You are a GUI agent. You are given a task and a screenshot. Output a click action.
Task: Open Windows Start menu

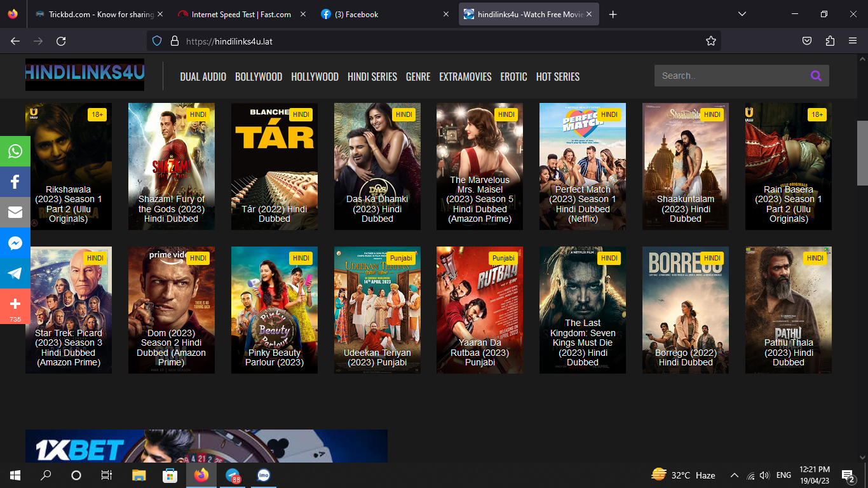tap(15, 475)
